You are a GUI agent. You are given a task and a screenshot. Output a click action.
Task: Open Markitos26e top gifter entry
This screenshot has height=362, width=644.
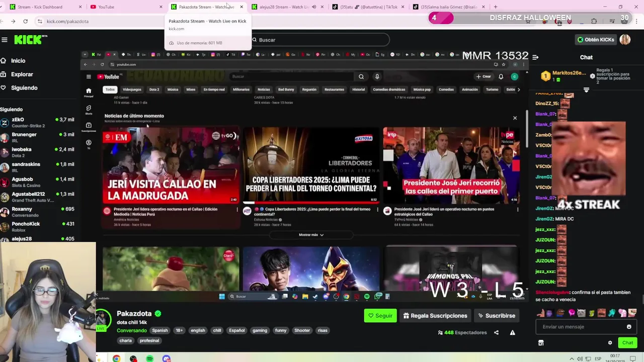563,76
